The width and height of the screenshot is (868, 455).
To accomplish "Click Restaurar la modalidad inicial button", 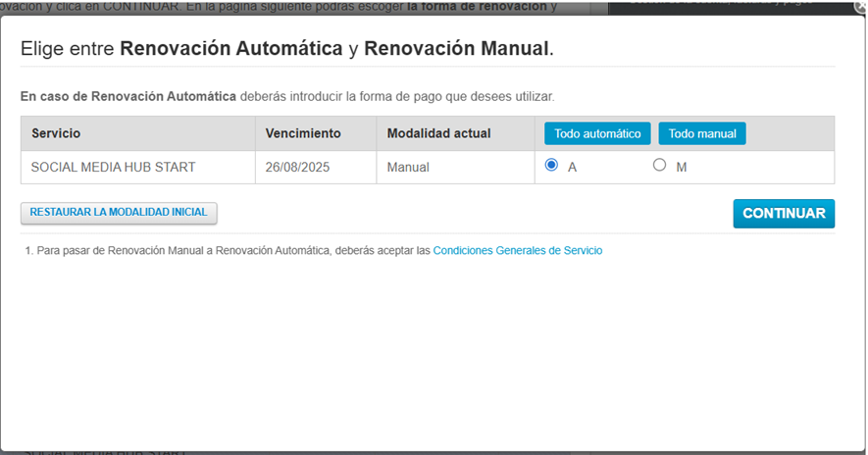I will click(119, 213).
